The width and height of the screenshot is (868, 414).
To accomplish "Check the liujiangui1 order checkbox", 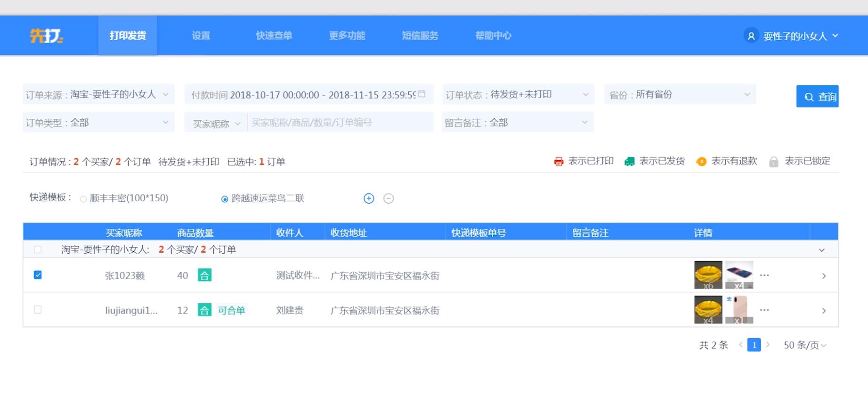I will pyautogui.click(x=38, y=310).
